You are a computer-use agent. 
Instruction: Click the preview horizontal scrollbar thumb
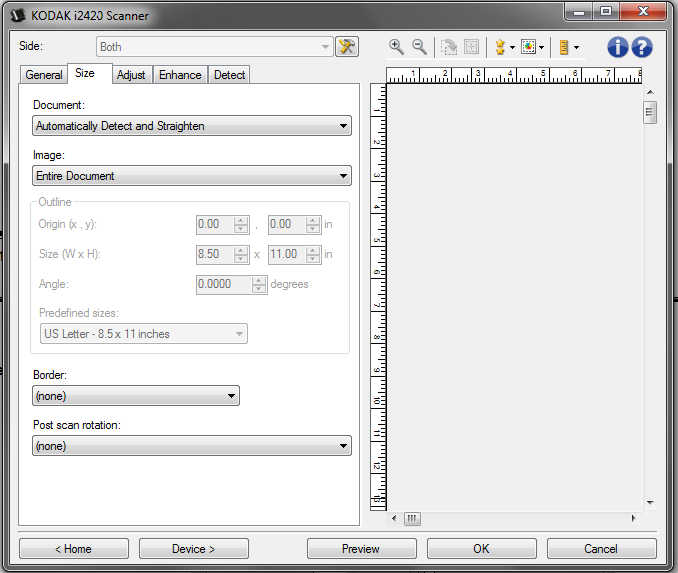click(x=412, y=518)
